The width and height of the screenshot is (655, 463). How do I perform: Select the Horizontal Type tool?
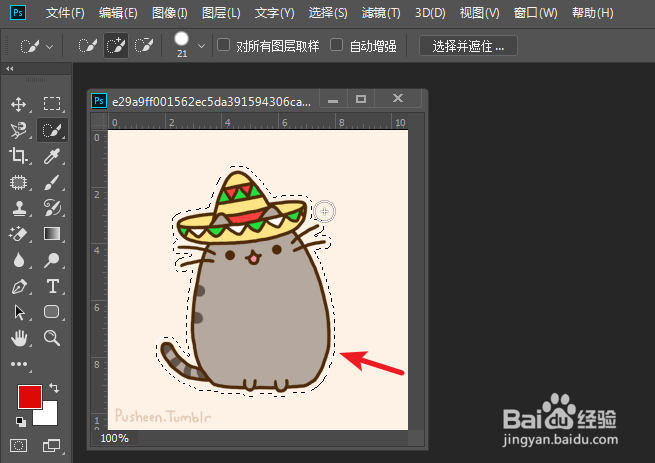tap(52, 286)
